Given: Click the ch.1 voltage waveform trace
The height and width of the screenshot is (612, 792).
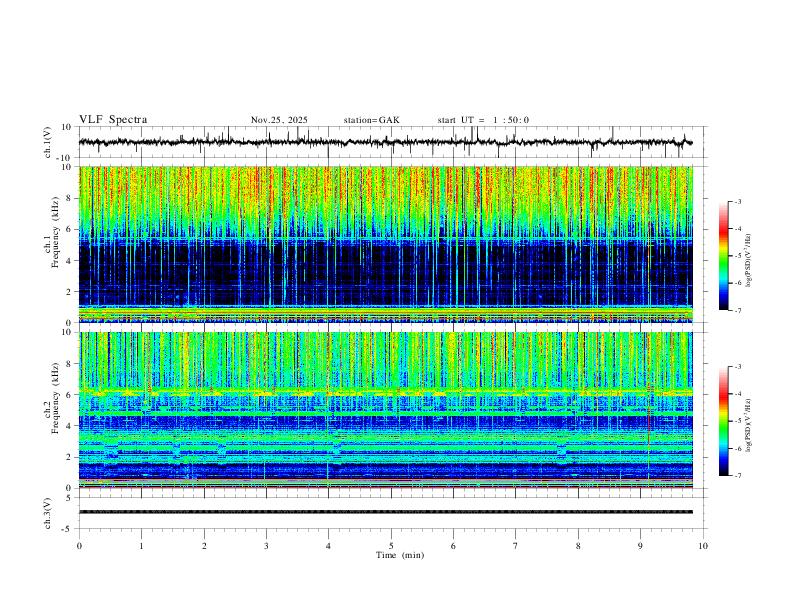Looking at the screenshot, I should (x=385, y=142).
